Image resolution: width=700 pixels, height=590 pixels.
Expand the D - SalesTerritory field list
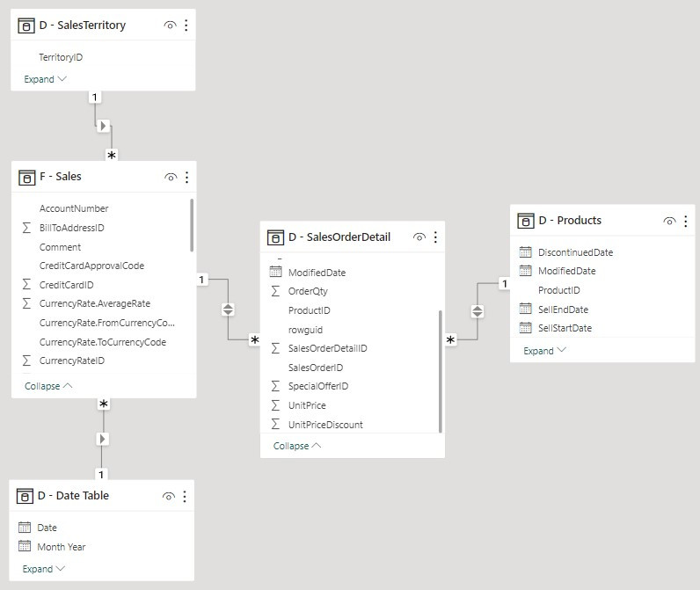[x=45, y=79]
